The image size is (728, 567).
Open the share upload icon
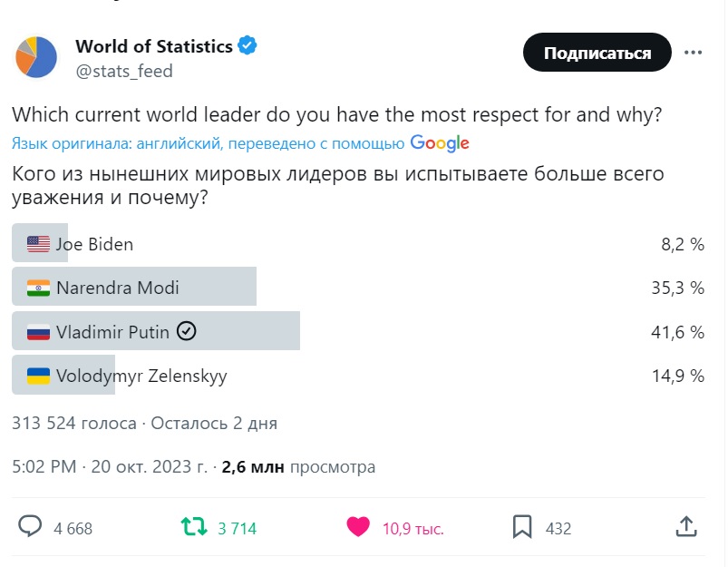[686, 527]
